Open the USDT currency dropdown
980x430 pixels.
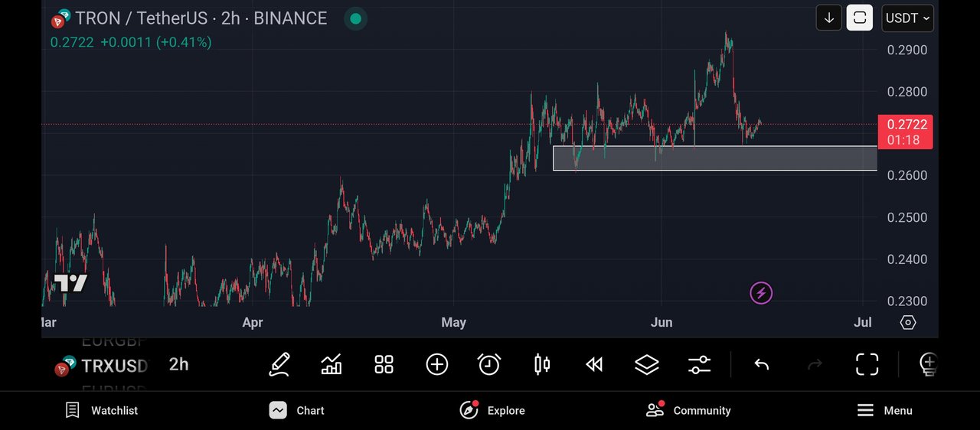[x=907, y=18]
